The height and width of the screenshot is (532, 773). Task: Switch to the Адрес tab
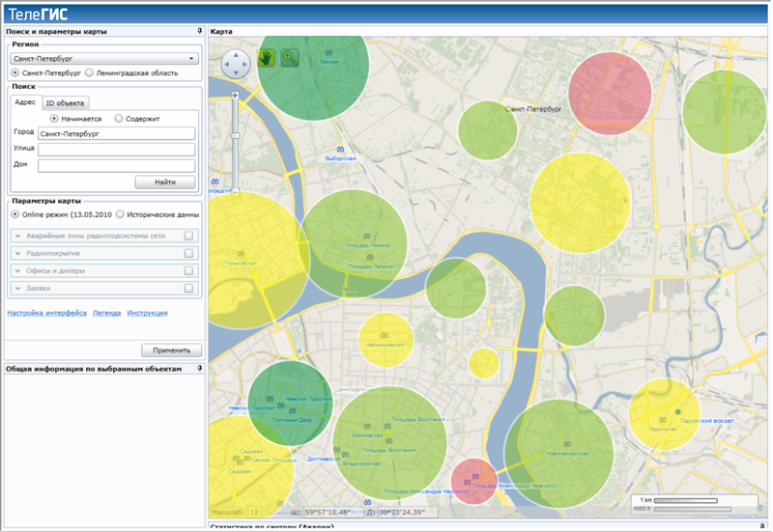pyautogui.click(x=26, y=101)
